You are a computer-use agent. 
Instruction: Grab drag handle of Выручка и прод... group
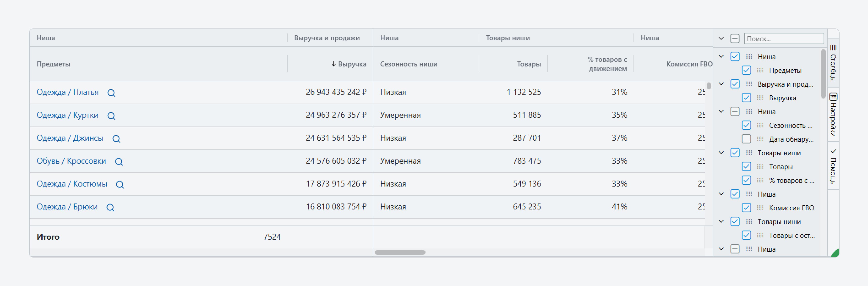pos(749,84)
